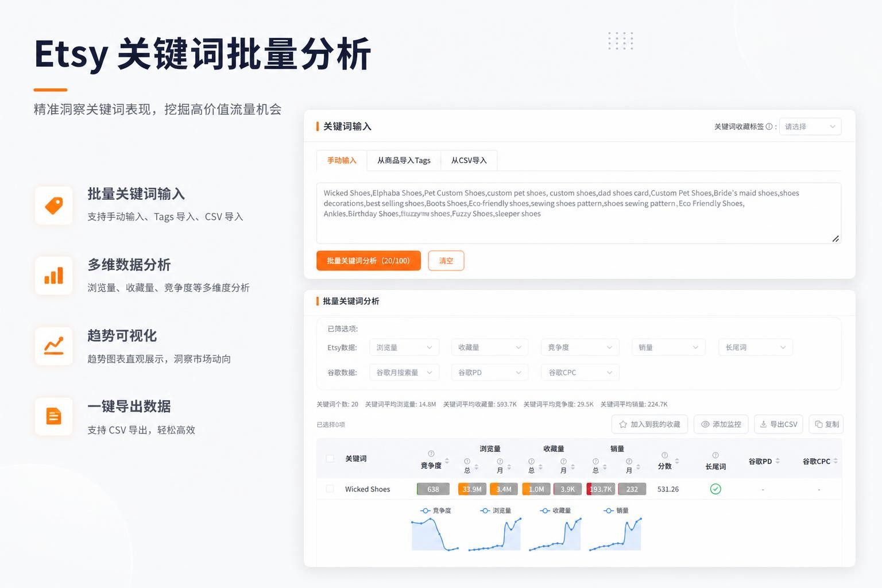Tick the checkbox for Wicked Shoes row
The height and width of the screenshot is (588, 882).
[330, 489]
